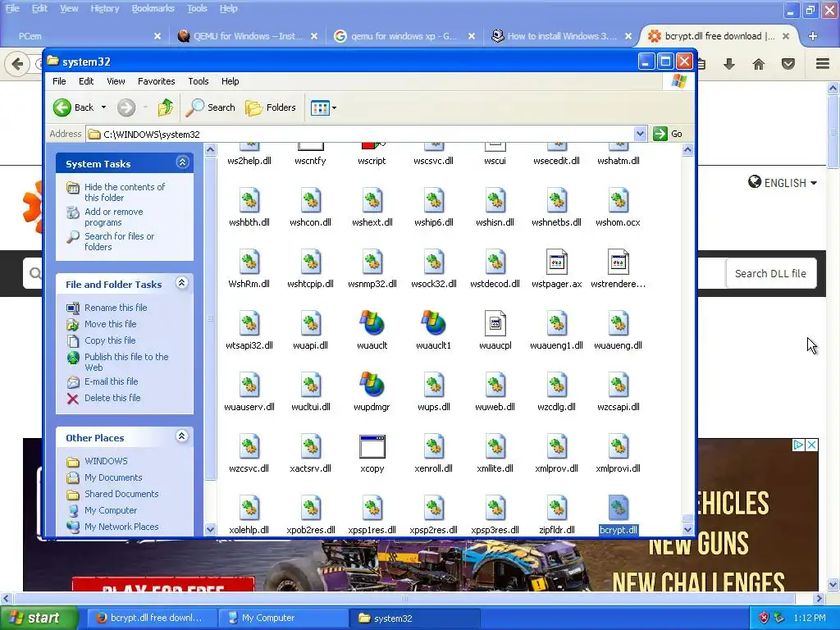Screen dimensions: 840x630
Task: Click file list scroll down arrow
Action: click(x=688, y=529)
